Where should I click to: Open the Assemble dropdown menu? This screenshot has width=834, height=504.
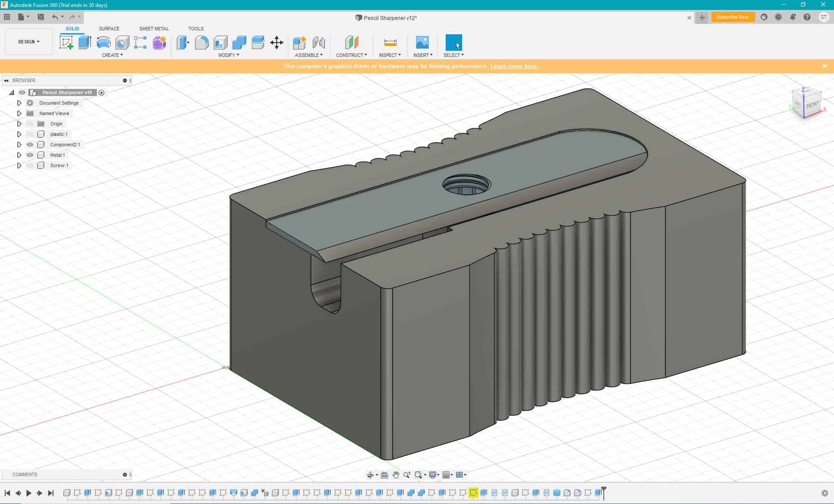(308, 55)
